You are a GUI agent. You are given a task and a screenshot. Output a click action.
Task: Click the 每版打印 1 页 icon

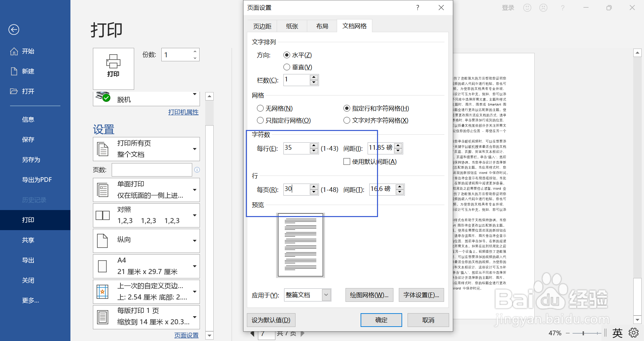tap(102, 316)
